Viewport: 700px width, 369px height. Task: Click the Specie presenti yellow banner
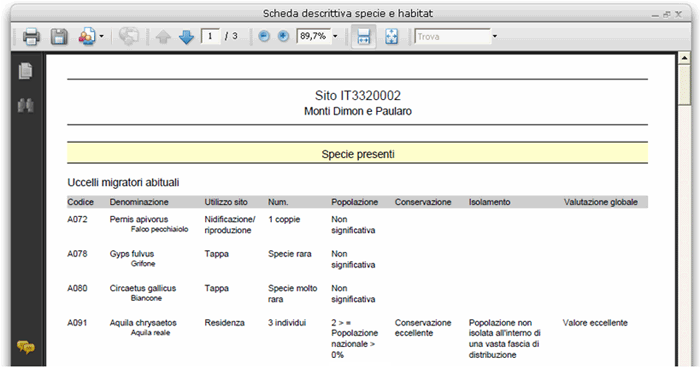[357, 153]
